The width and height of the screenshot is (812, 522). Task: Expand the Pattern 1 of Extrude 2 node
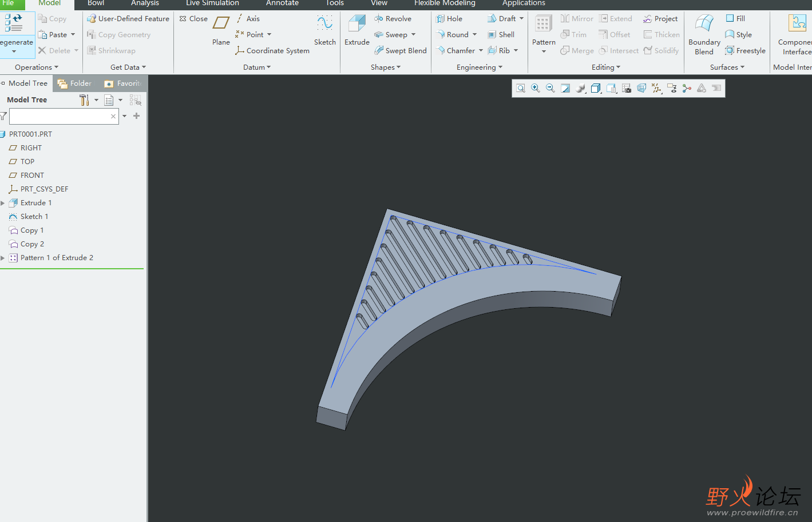(x=3, y=258)
